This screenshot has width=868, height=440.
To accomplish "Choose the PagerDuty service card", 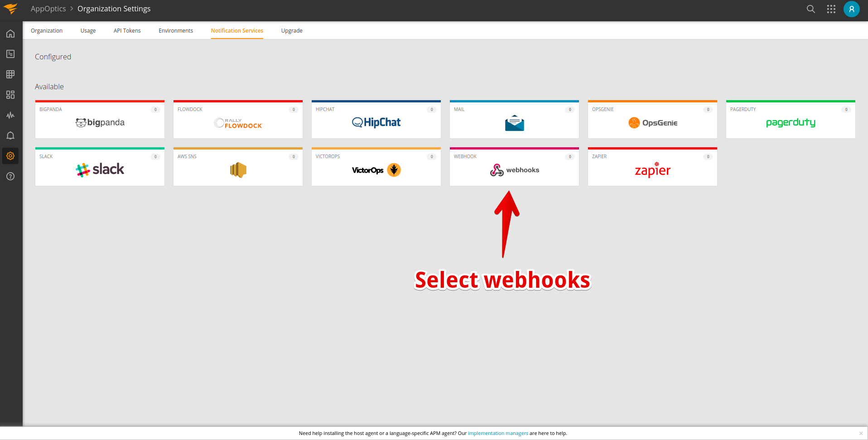I will click(x=791, y=120).
